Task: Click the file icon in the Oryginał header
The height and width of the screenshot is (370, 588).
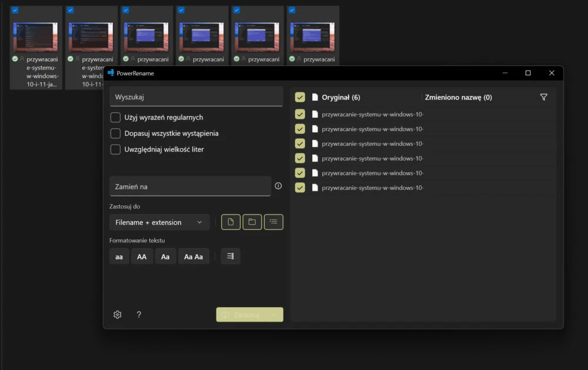Action: tap(315, 97)
